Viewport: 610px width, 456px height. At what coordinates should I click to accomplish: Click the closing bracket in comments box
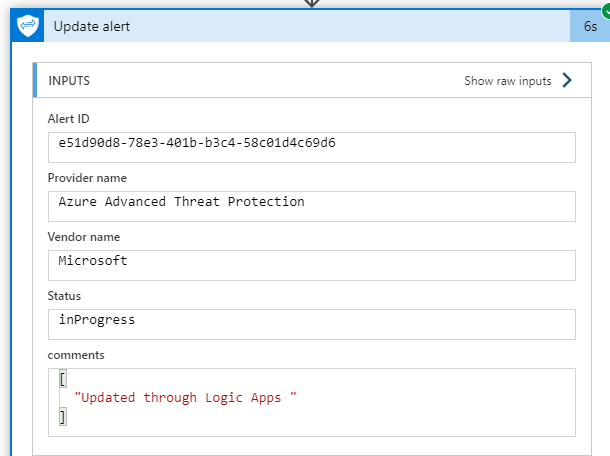pos(62,417)
